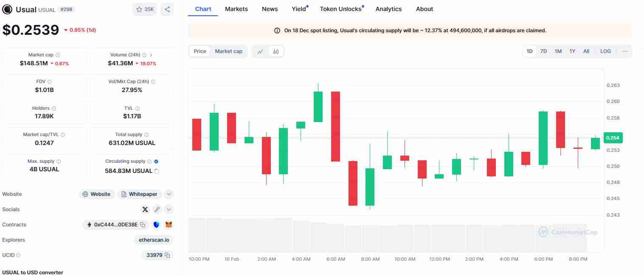The width and height of the screenshot is (644, 276).
Task: Click the blue shield wallet icon
Action: pos(156,225)
